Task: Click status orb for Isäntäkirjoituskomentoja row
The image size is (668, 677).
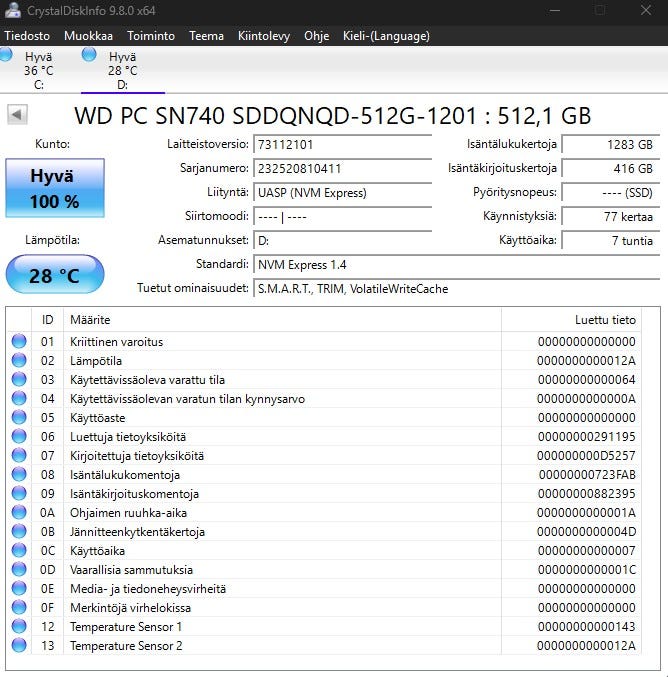Action: 19,493
